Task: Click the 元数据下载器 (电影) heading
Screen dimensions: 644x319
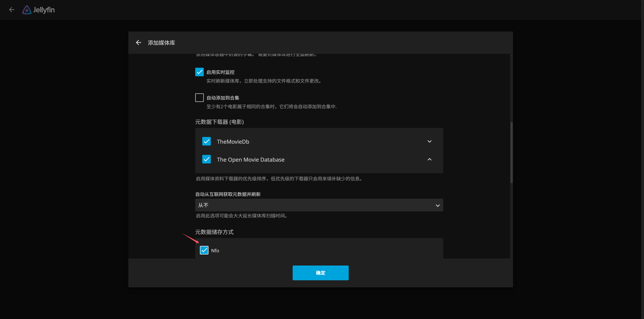Action: point(219,122)
